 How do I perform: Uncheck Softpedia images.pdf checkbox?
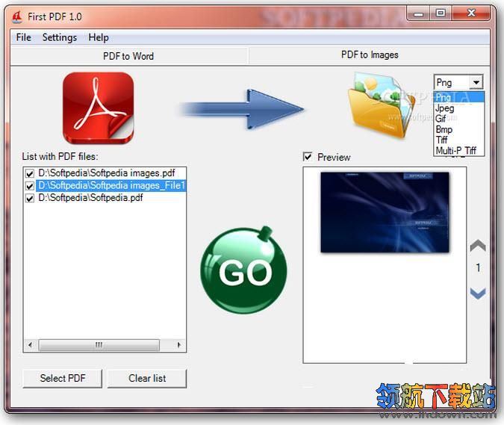pyautogui.click(x=30, y=173)
